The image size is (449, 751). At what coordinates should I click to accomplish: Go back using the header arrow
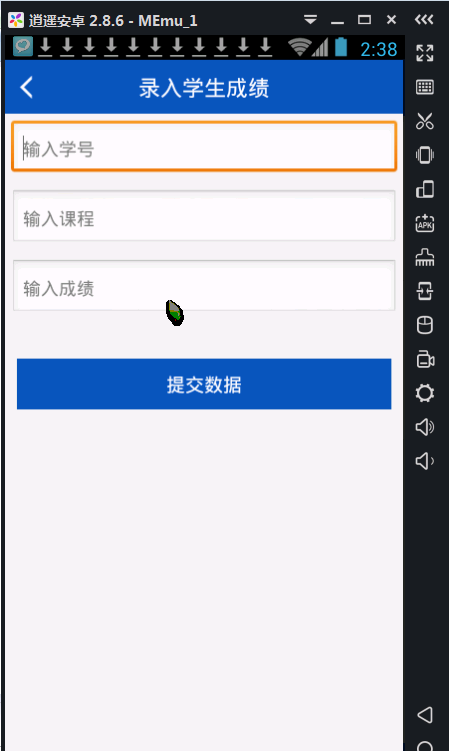coord(27,88)
